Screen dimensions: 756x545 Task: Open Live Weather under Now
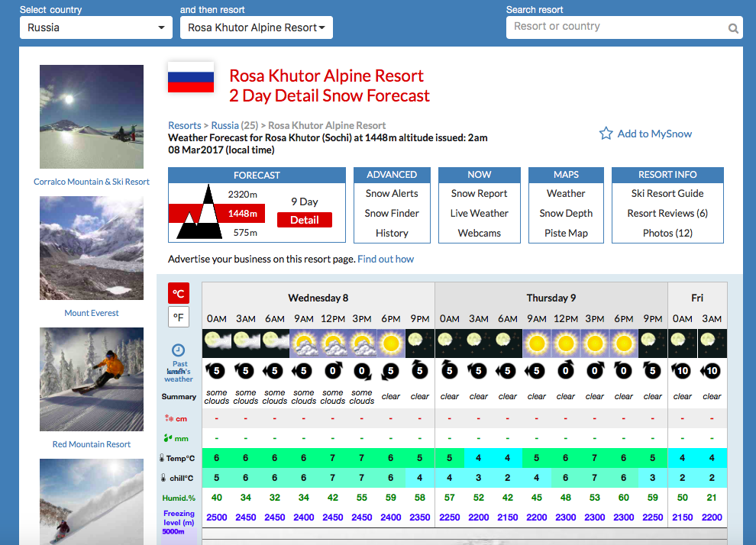coord(479,213)
